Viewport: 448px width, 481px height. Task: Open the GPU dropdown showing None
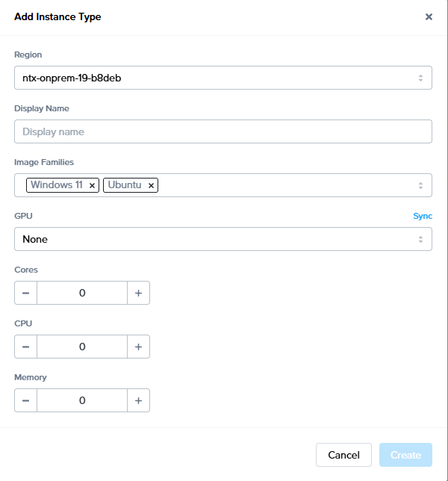[x=223, y=239]
